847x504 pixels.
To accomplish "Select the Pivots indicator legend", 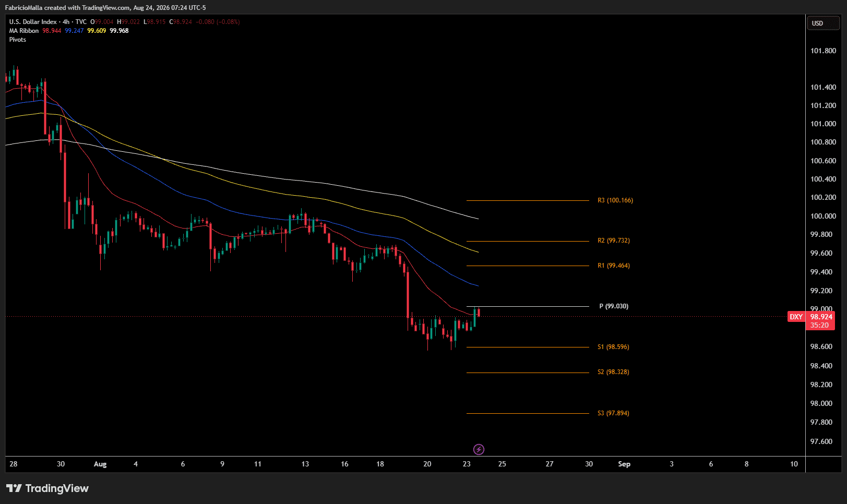I will [18, 40].
